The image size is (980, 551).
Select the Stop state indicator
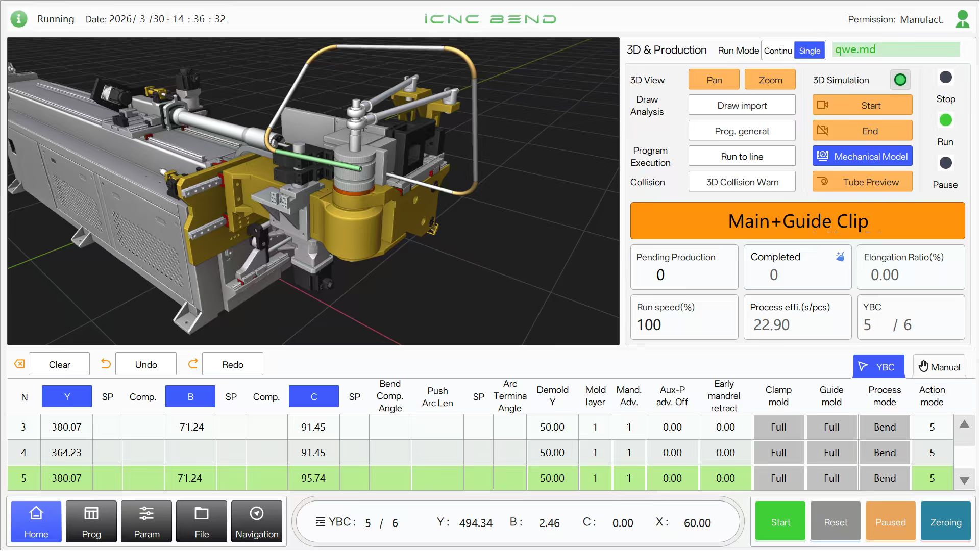(945, 77)
